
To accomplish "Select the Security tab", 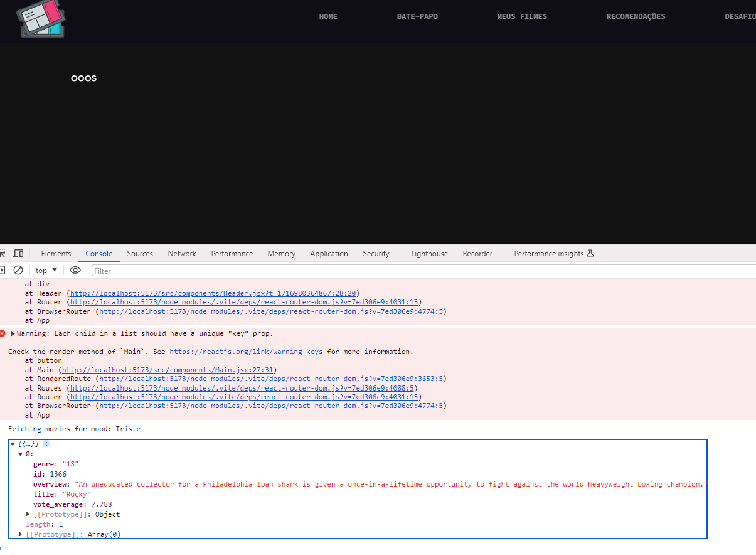I will (x=376, y=254).
